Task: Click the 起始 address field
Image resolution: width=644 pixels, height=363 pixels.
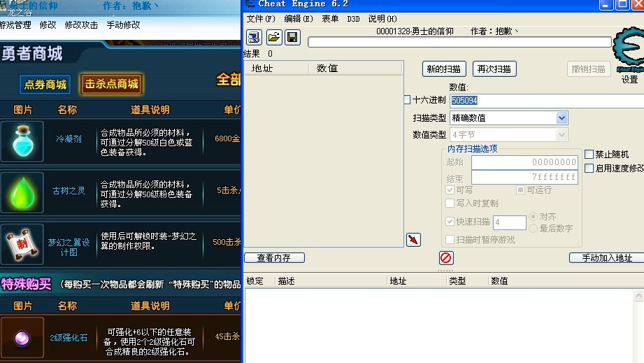Action: point(524,162)
